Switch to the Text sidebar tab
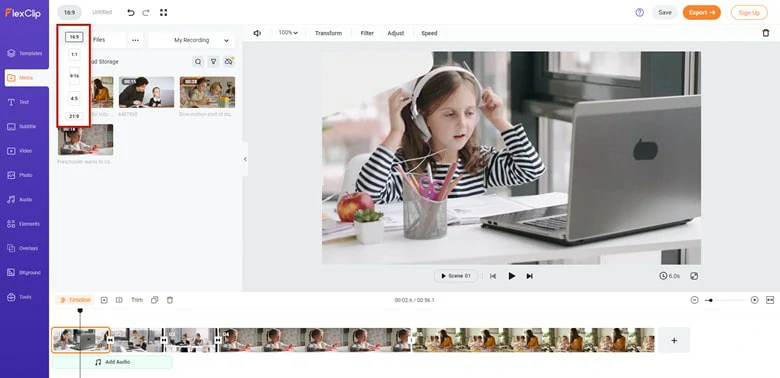 pos(24,102)
